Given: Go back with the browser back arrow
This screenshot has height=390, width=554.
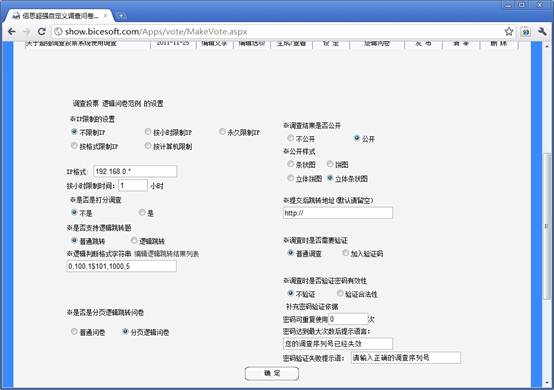Looking at the screenshot, I should click(x=12, y=32).
